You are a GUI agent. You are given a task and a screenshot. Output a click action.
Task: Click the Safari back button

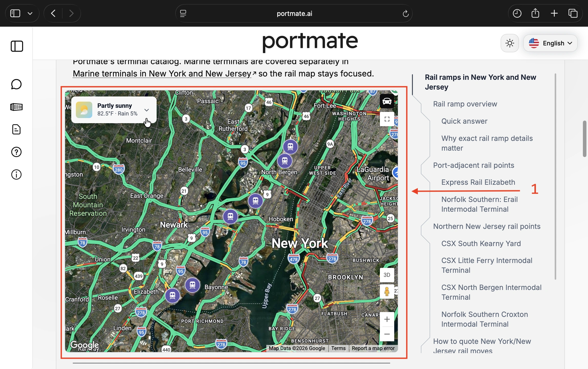click(53, 13)
